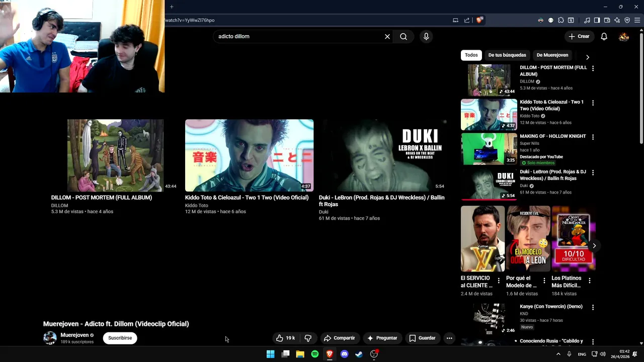The image size is (644, 362).
Task: Select the De Muerejoven chip
Action: coord(552,55)
